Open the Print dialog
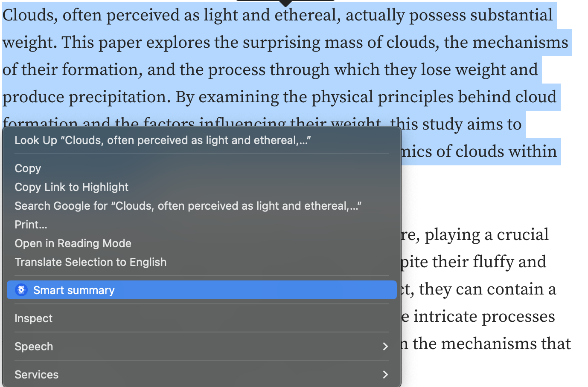 (x=30, y=224)
